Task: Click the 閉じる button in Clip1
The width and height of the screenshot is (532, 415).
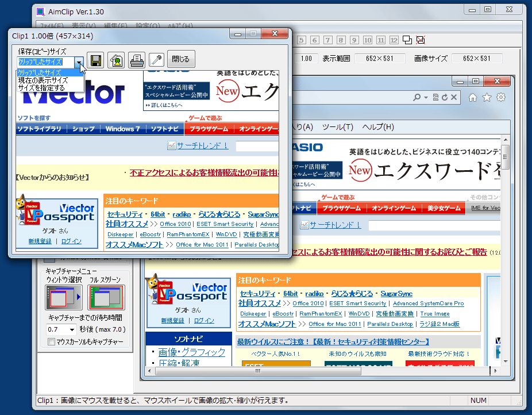Action: [x=180, y=59]
